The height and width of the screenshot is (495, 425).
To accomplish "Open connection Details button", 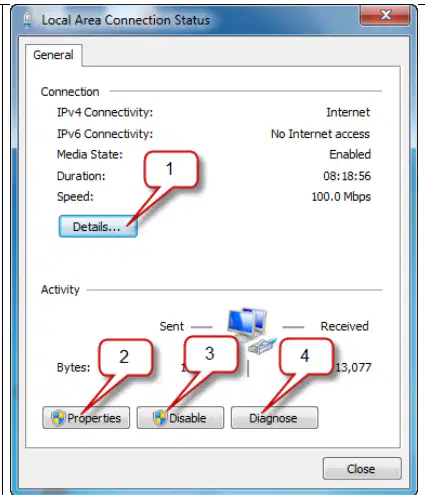I will point(98,227).
